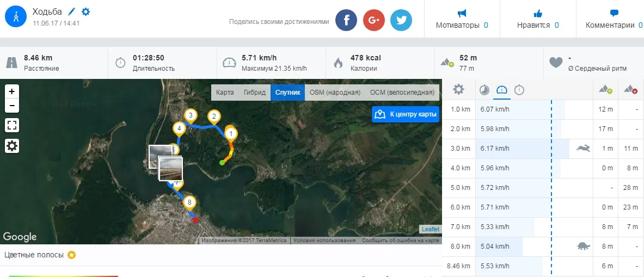Share workout on Facebook

pyautogui.click(x=346, y=20)
